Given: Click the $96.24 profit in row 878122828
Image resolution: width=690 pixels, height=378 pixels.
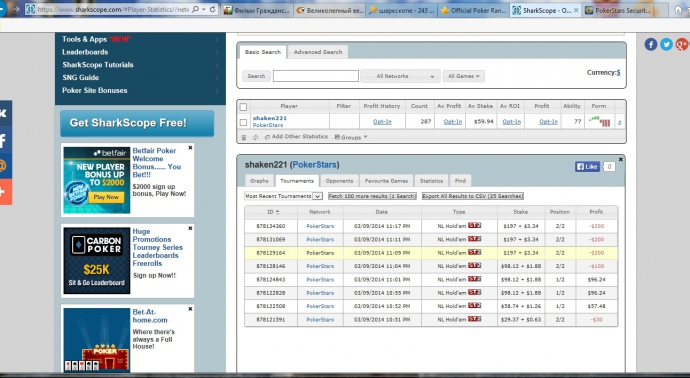Looking at the screenshot, I should [x=596, y=293].
